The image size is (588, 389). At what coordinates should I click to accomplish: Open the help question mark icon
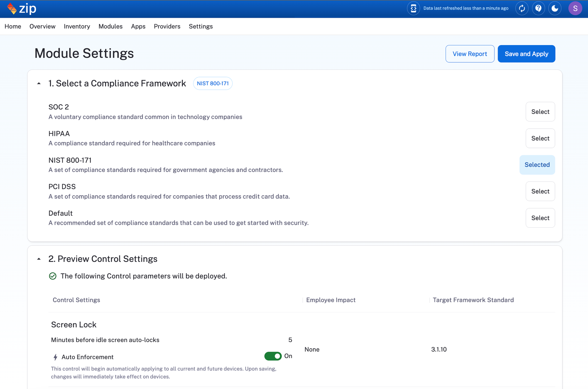(x=538, y=8)
